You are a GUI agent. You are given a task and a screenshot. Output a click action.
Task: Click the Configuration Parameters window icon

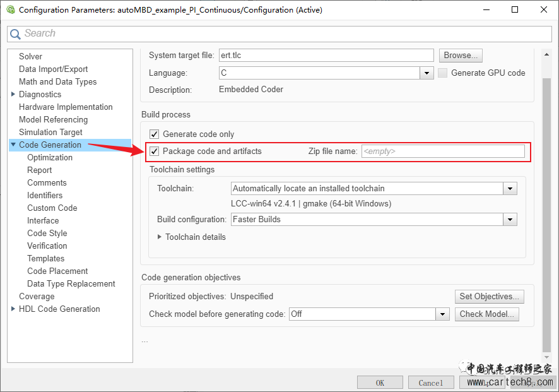[x=11, y=10]
